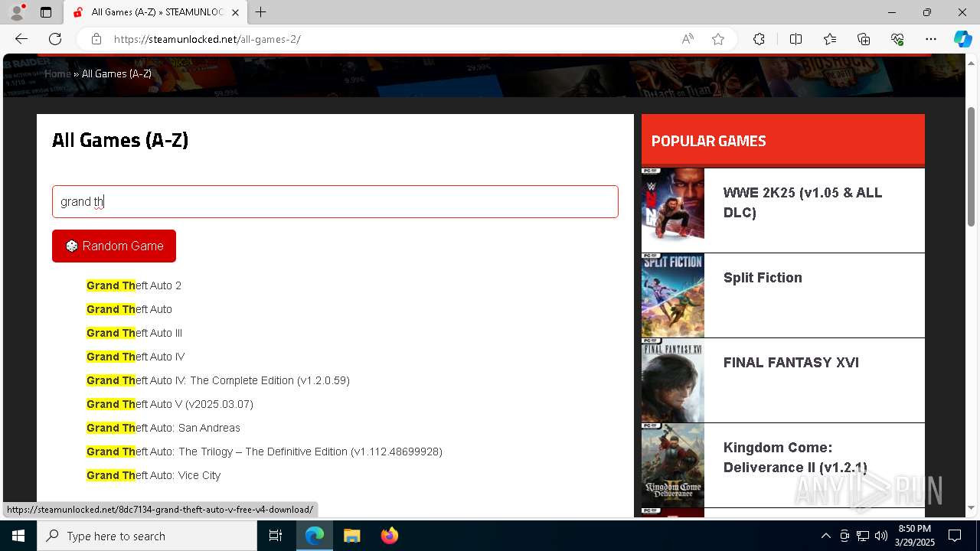The width and height of the screenshot is (980, 551).
Task: Open Grand Theft Auto: Vice City
Action: click(x=153, y=475)
